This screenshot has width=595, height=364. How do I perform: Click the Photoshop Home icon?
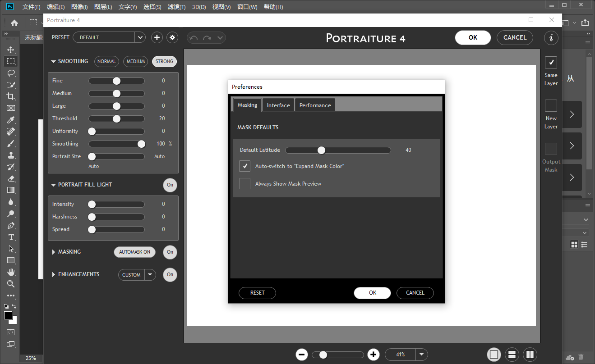[x=14, y=23]
